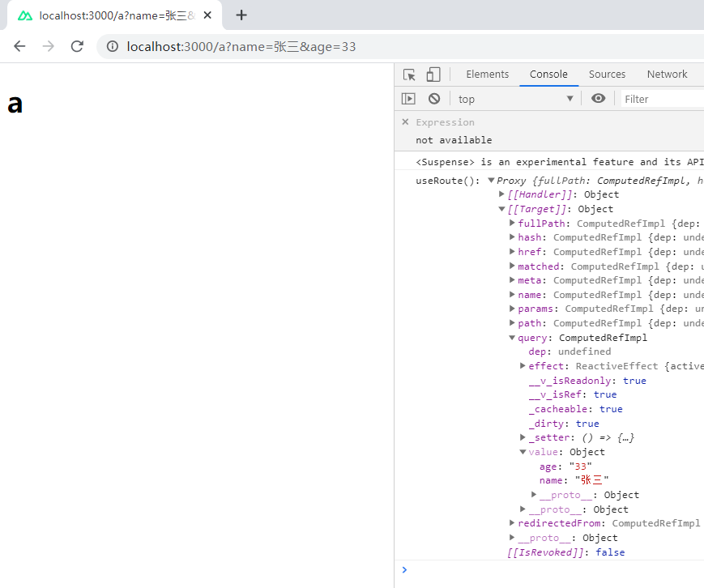
Task: Create live expression with the eye icon
Action: click(x=598, y=99)
